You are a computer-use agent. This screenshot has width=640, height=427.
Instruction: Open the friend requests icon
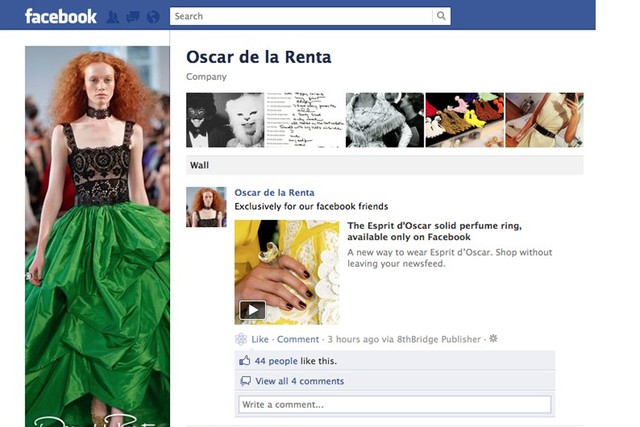pos(113,17)
